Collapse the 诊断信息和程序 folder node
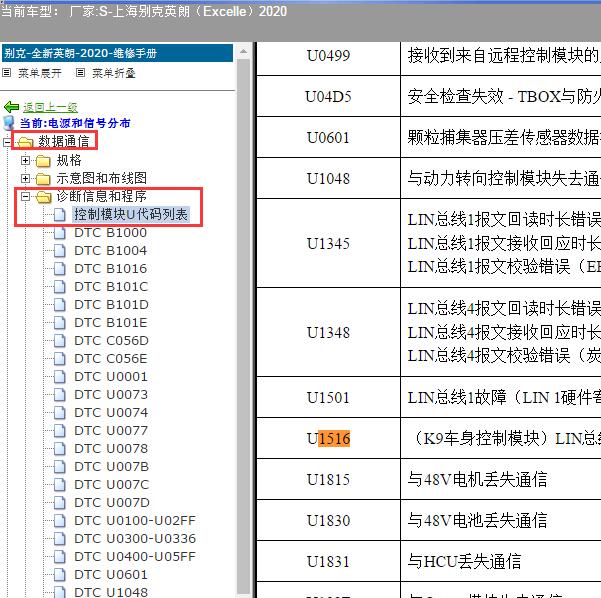Viewport: 601px width, 598px height. tap(25, 196)
